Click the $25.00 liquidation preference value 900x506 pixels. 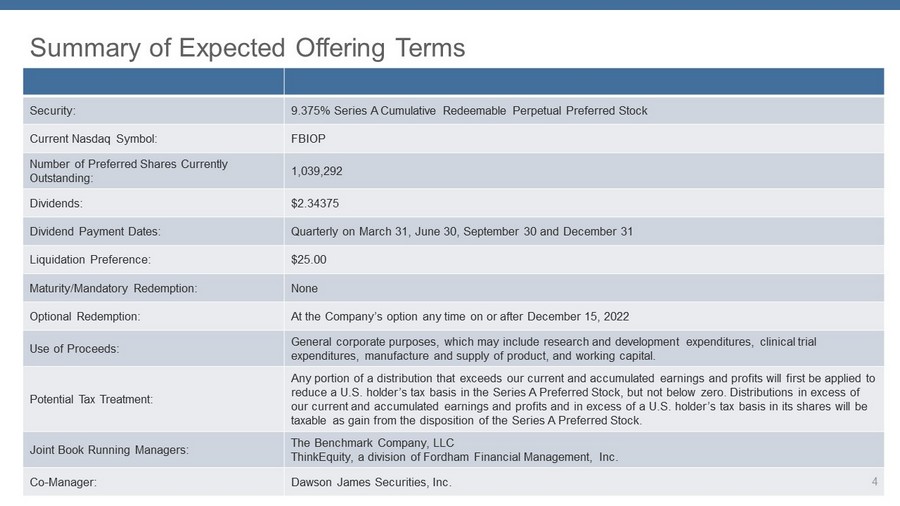click(308, 260)
